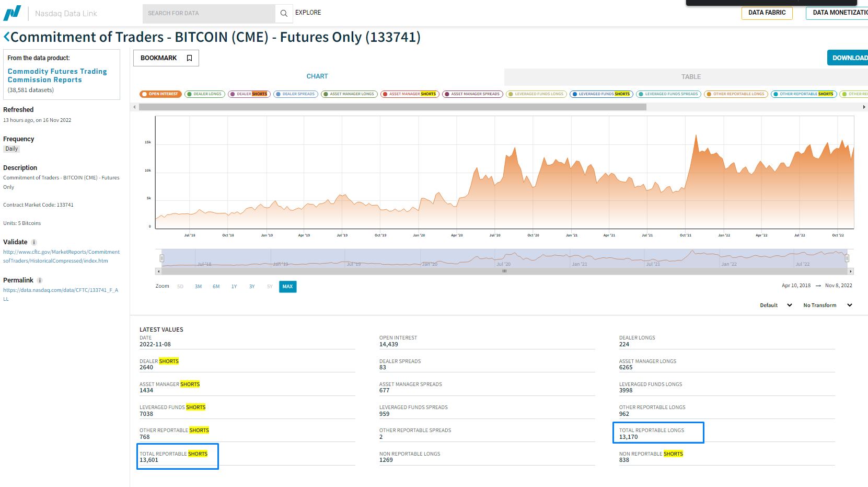Select Leveraged Funds Longs value 3998
The width and height of the screenshot is (868, 487).
pos(626,390)
